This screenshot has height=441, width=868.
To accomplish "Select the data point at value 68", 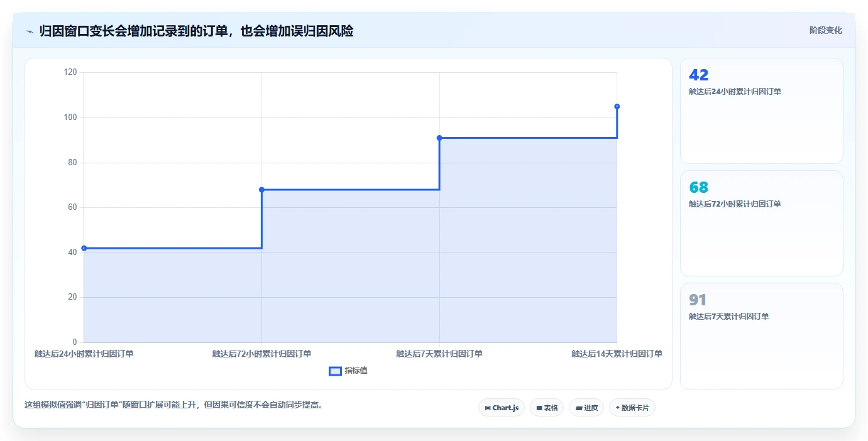I will tap(261, 190).
